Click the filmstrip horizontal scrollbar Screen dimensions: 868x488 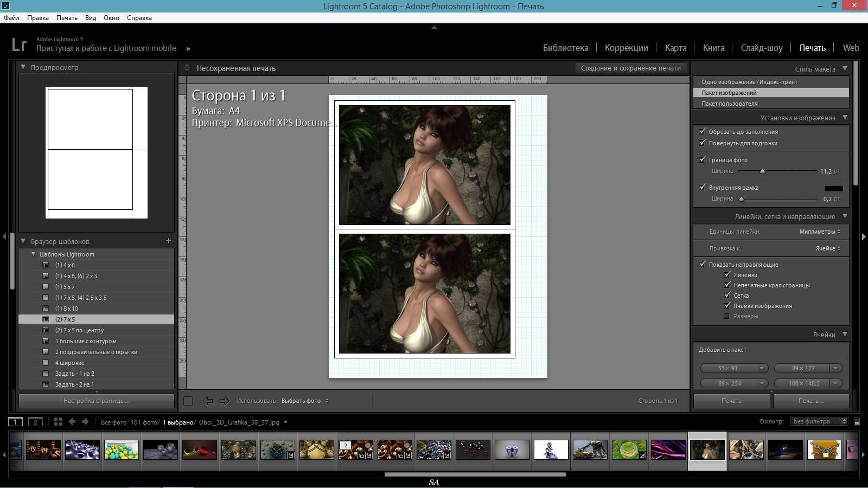475,474
